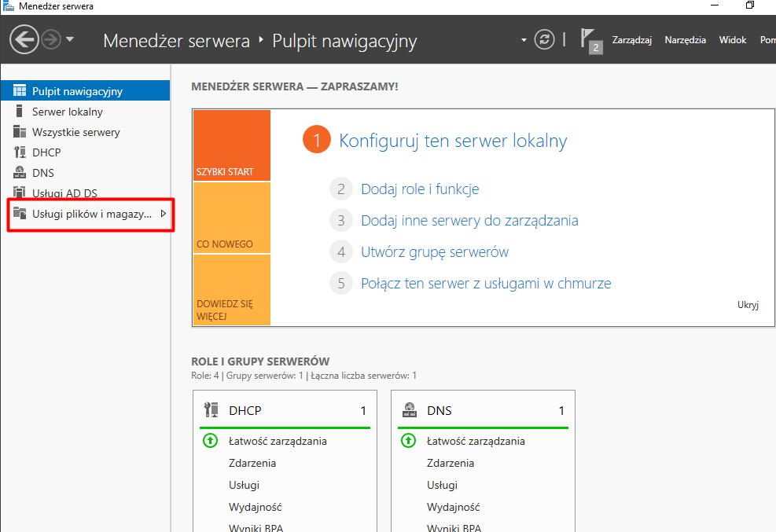Refresh the Server Manager dashboard
This screenshot has height=532, width=776.
[x=544, y=40]
